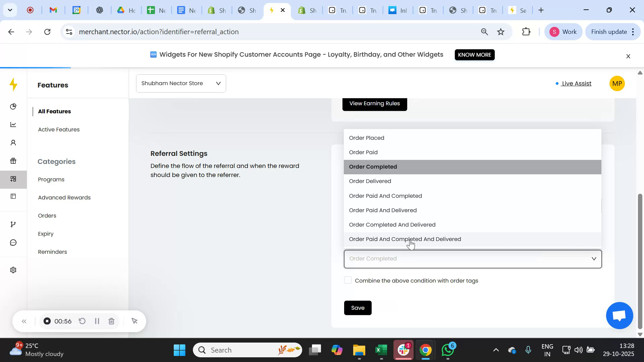
Task: Toggle cursor highlighting in recording toolbar
Action: (x=135, y=321)
